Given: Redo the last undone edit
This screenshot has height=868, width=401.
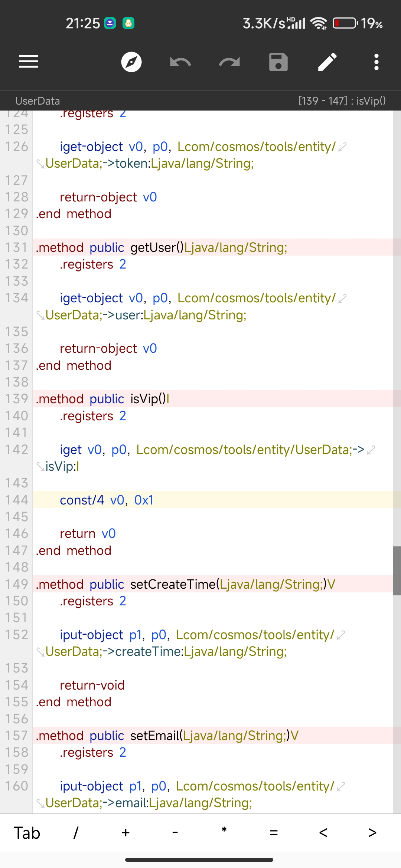Looking at the screenshot, I should coord(229,62).
